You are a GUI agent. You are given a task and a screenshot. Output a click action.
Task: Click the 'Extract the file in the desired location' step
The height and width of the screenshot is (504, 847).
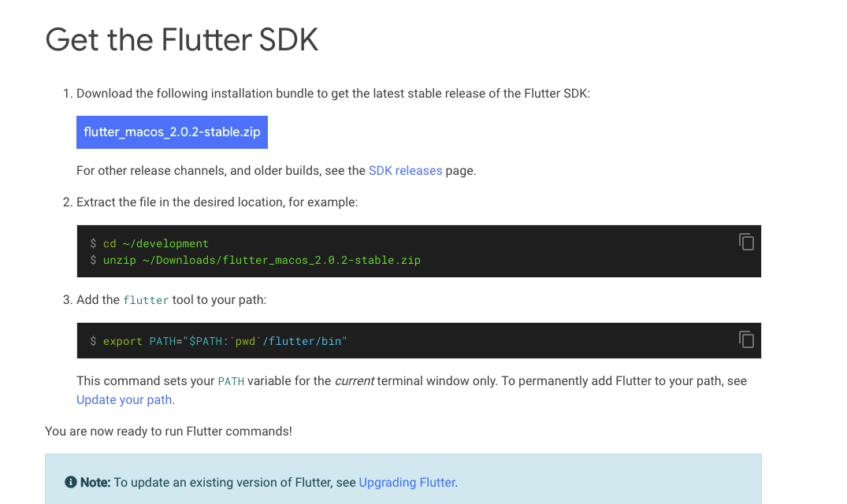[217, 202]
